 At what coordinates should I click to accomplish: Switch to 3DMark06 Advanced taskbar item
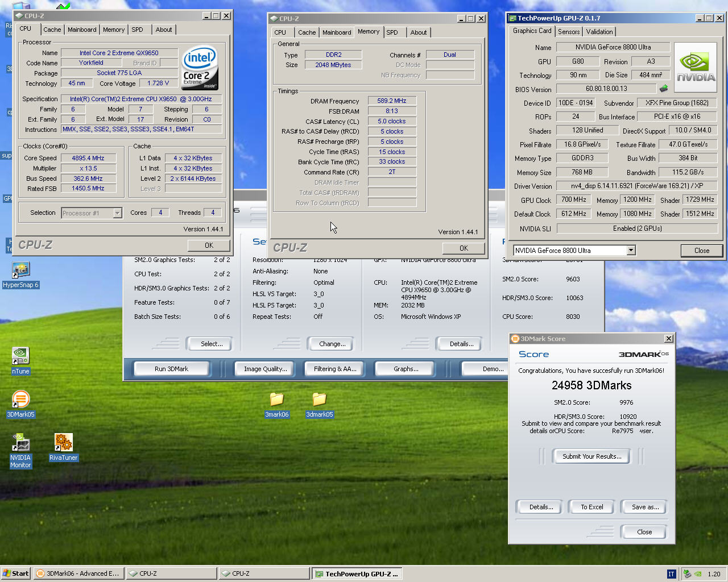78,573
